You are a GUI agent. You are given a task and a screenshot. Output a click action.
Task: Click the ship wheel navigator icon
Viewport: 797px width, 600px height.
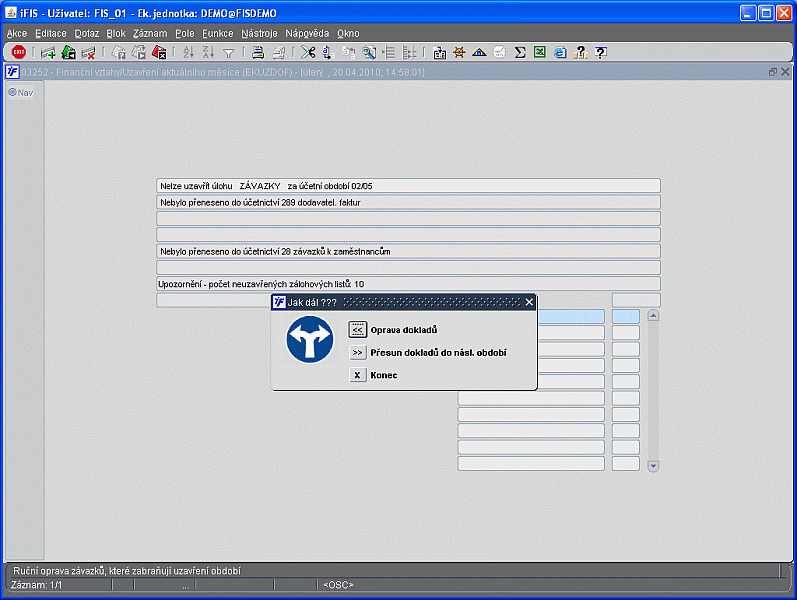click(459, 52)
